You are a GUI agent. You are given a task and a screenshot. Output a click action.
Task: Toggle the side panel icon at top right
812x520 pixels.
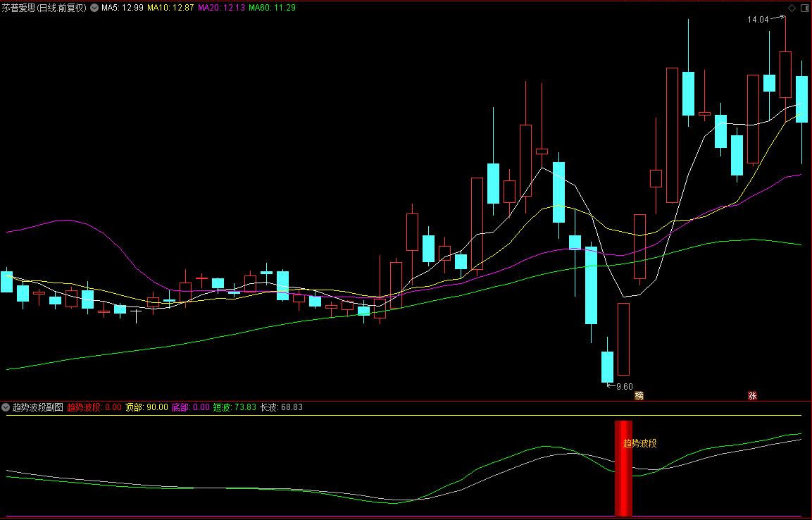(x=805, y=8)
